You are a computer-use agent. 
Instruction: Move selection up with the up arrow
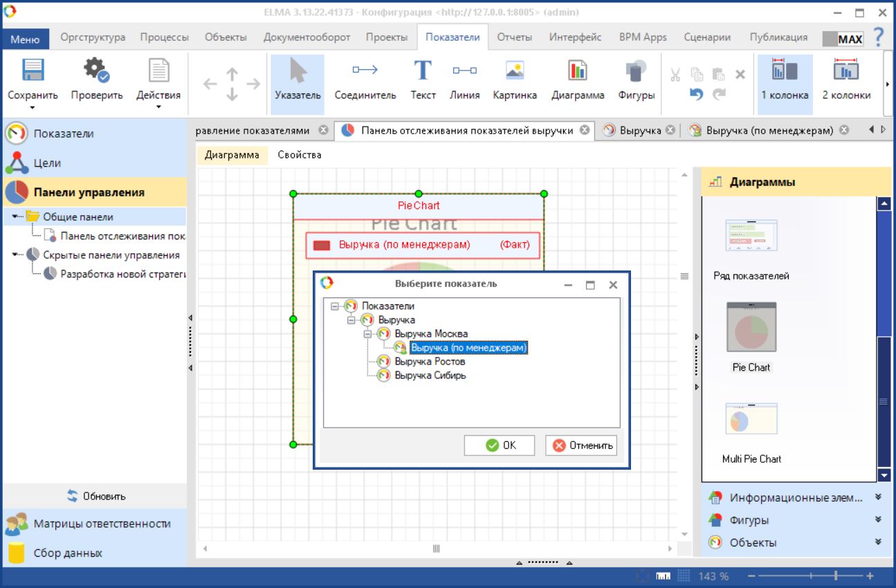(232, 73)
